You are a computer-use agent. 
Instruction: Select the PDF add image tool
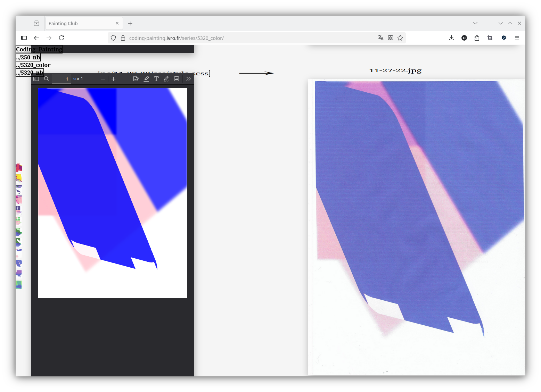(x=177, y=79)
